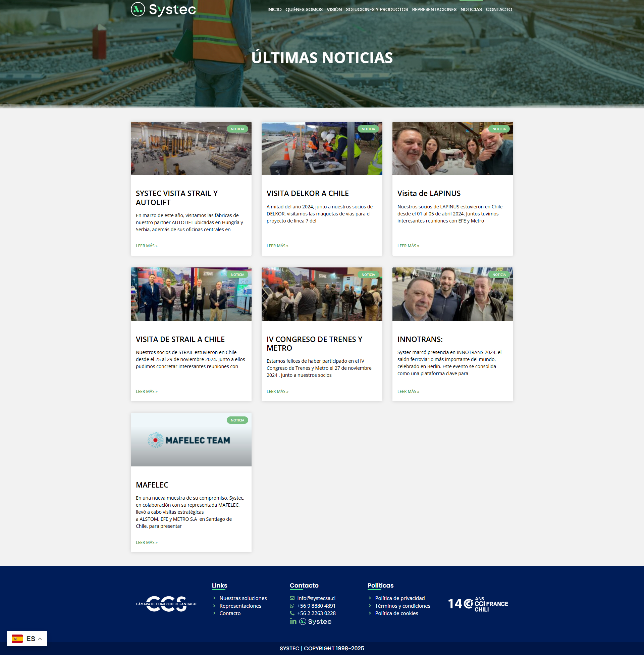644x655 pixels.
Task: Click phone number +56 2 2263 0228
Action: click(x=316, y=613)
